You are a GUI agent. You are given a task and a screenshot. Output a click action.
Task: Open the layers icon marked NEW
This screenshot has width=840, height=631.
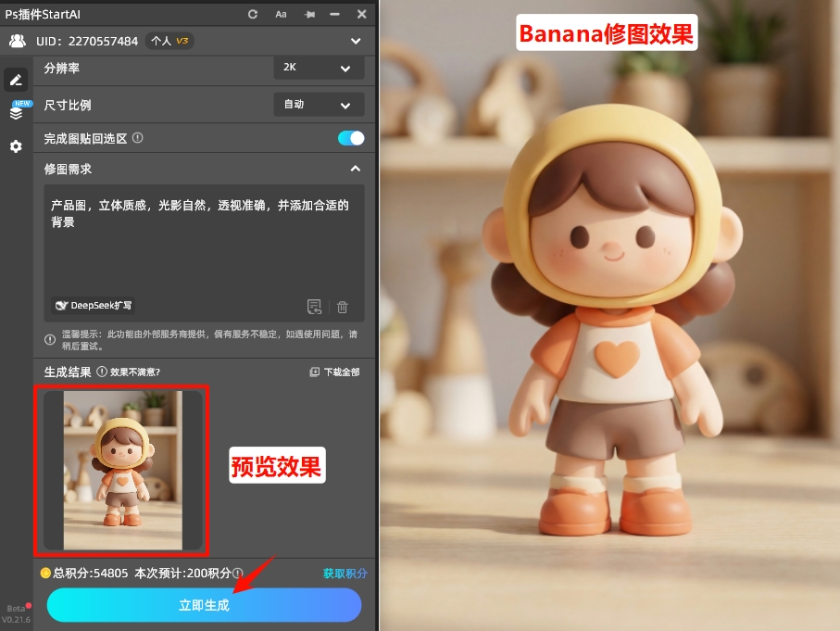pos(16,113)
